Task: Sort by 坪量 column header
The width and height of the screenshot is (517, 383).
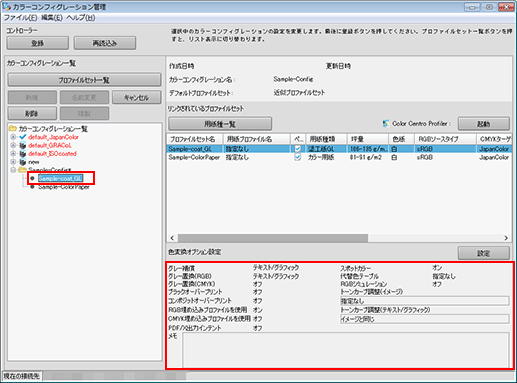Action: pyautogui.click(x=368, y=139)
